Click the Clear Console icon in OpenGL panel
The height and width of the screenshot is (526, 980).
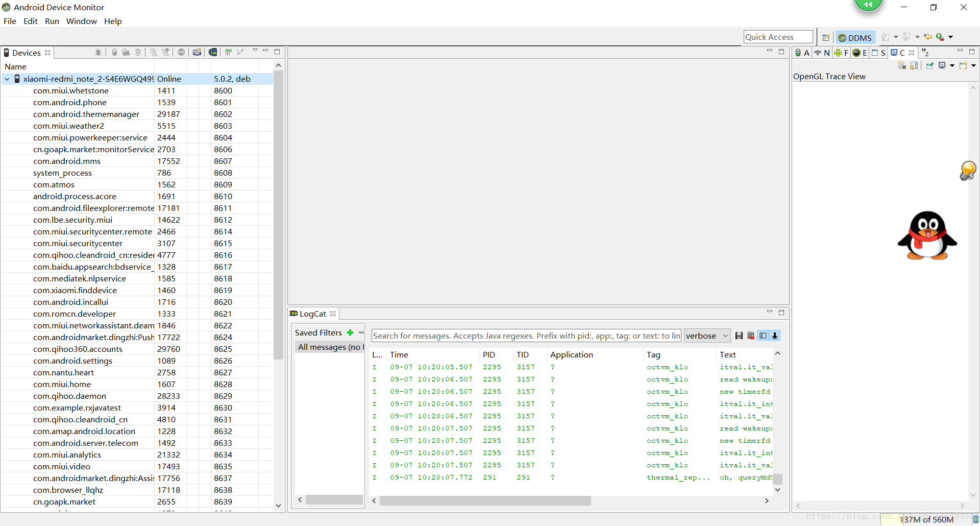[x=902, y=65]
